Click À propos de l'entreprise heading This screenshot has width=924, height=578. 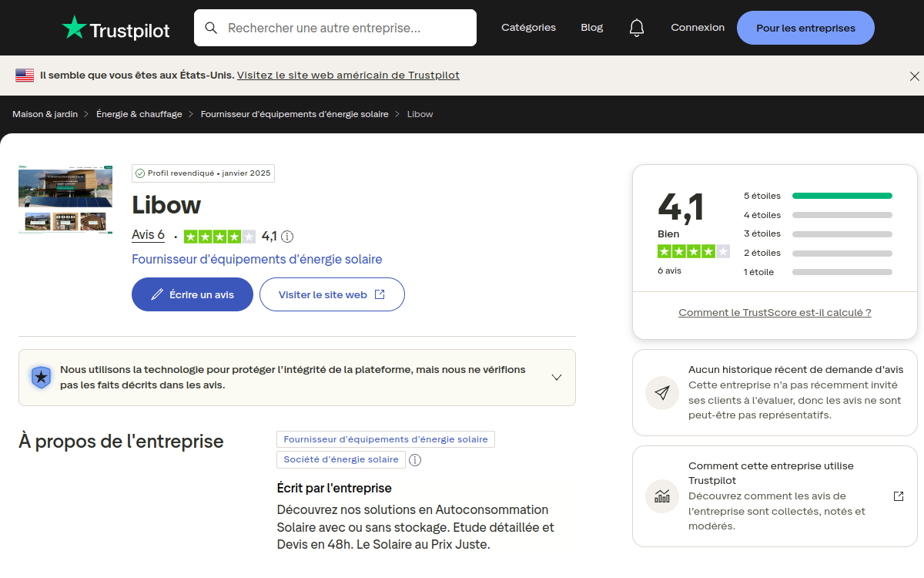pos(121,442)
